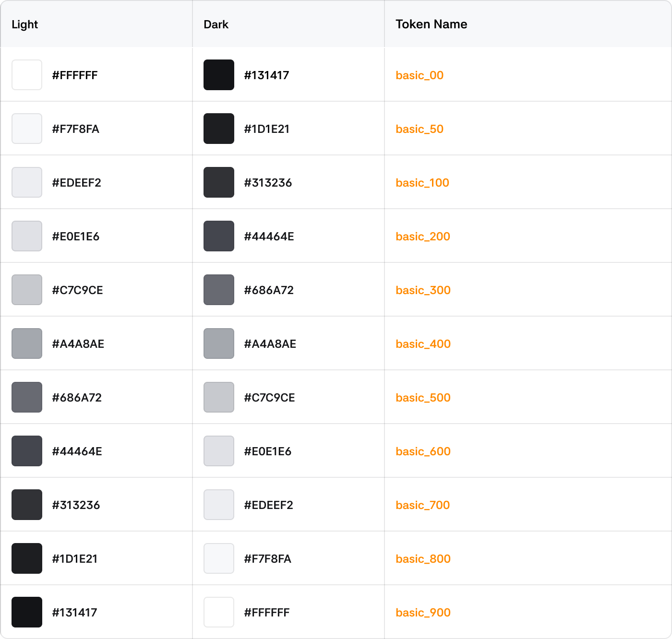Open the basic_600 token link

click(423, 451)
